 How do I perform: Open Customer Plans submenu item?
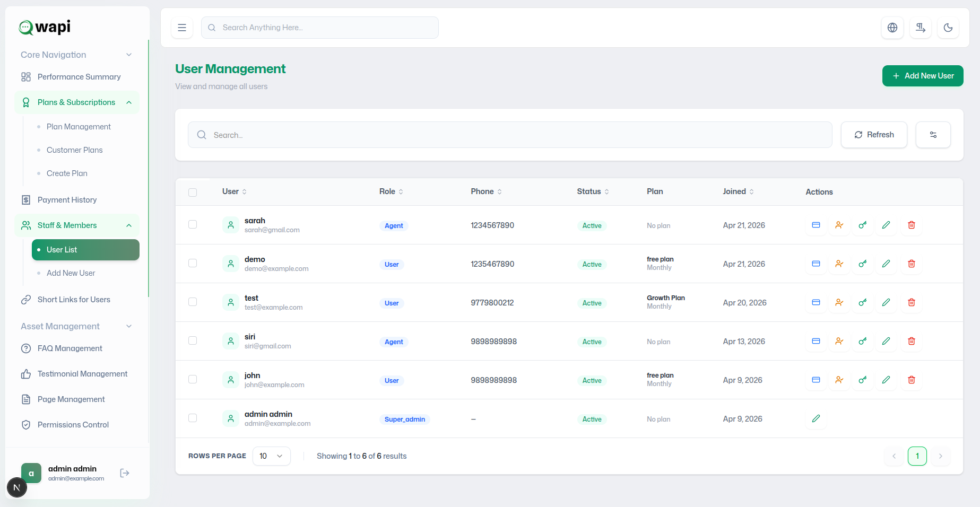coord(75,150)
